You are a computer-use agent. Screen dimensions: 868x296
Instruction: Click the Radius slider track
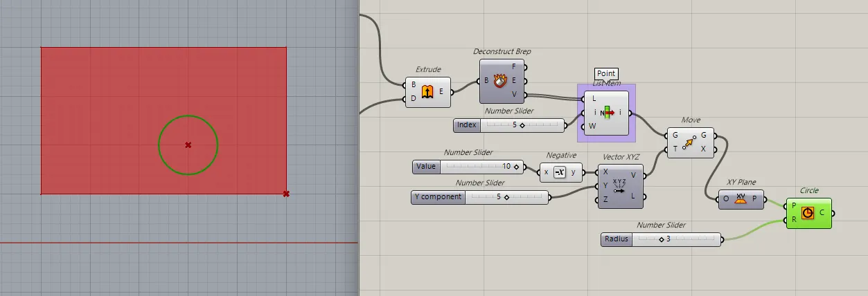675,239
